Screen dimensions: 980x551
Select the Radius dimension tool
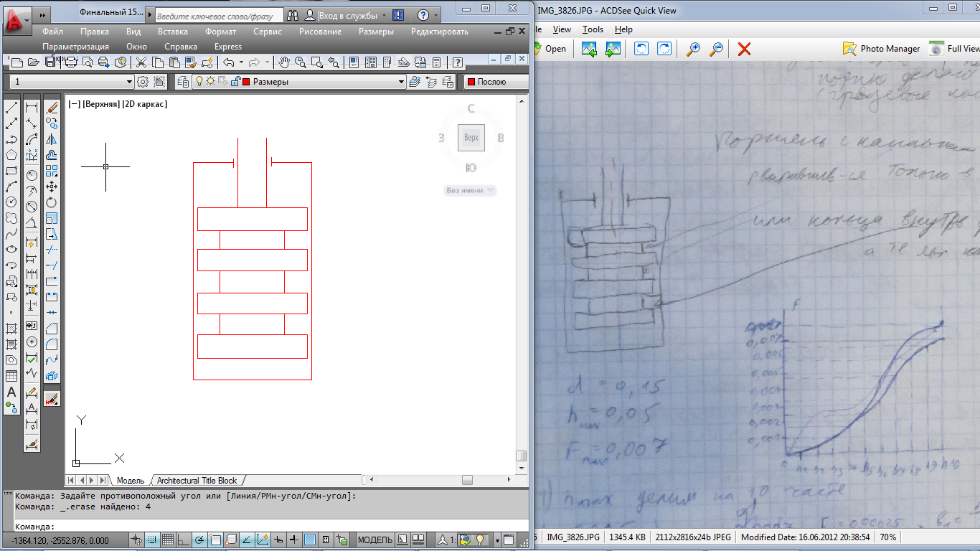click(x=32, y=175)
